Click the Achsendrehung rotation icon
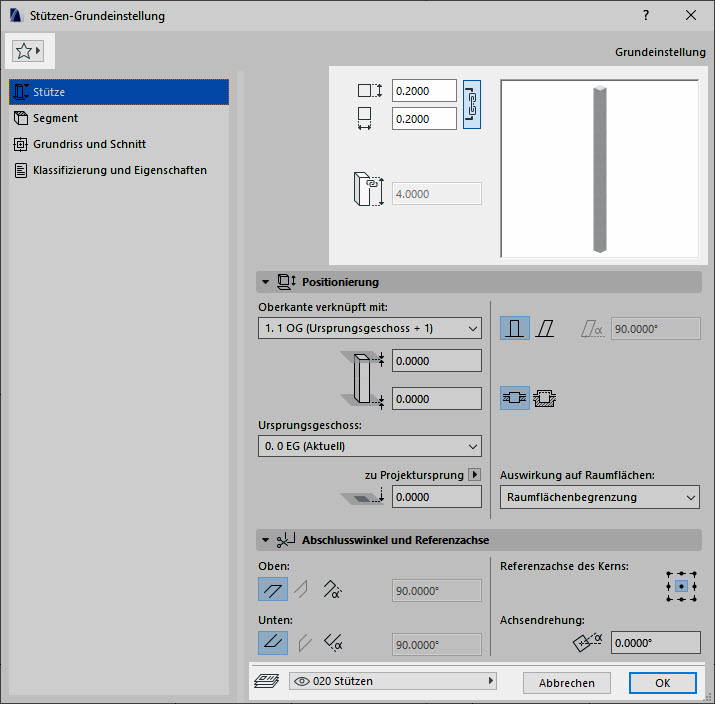Image resolution: width=715 pixels, height=704 pixels. coord(588,642)
